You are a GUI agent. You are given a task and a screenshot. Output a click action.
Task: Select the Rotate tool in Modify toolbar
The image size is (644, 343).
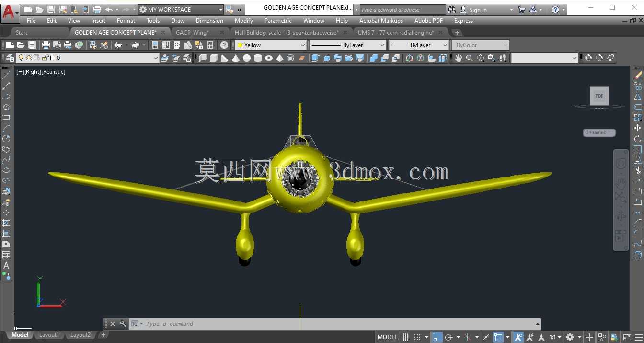pos(637,139)
